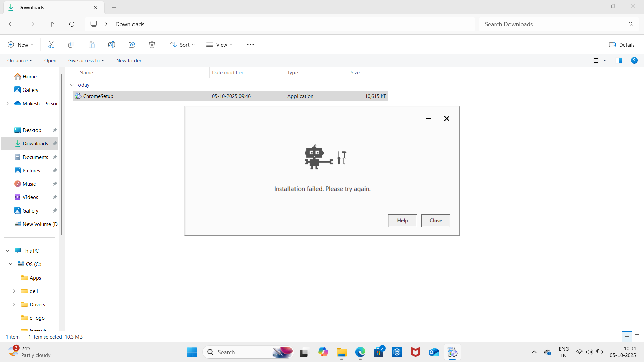Viewport: 644px width, 362px height.
Task: Click the Search Downloads field
Action: point(553,24)
